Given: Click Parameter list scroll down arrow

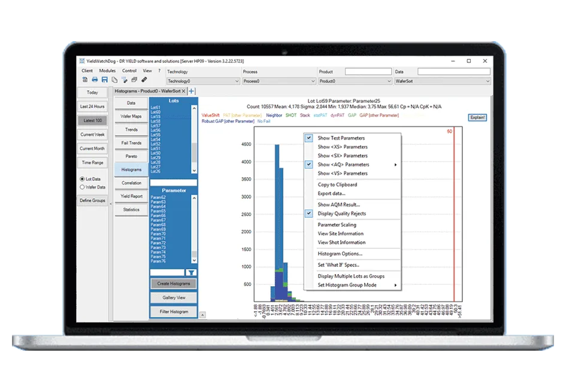Looking at the screenshot, I should coord(194,260).
